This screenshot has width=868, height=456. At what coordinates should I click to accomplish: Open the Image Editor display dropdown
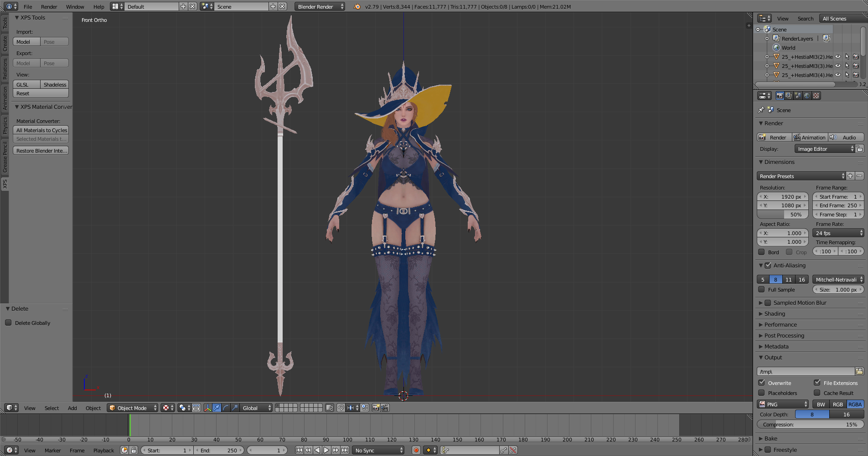[824, 149]
